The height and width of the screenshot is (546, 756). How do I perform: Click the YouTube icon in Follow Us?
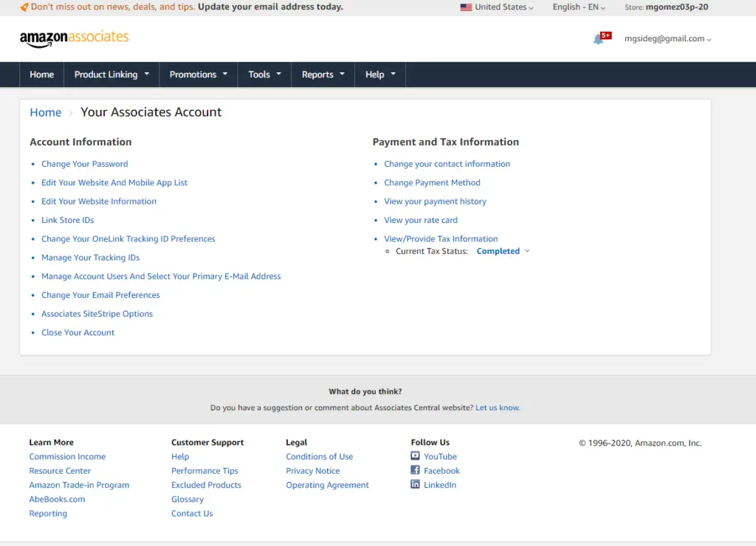[x=415, y=455]
